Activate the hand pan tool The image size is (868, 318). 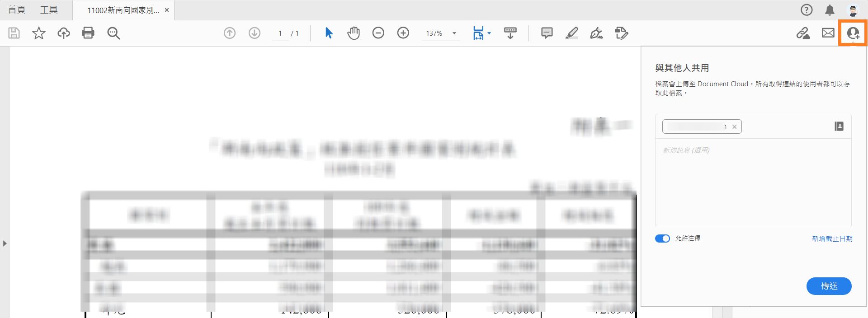pyautogui.click(x=354, y=33)
